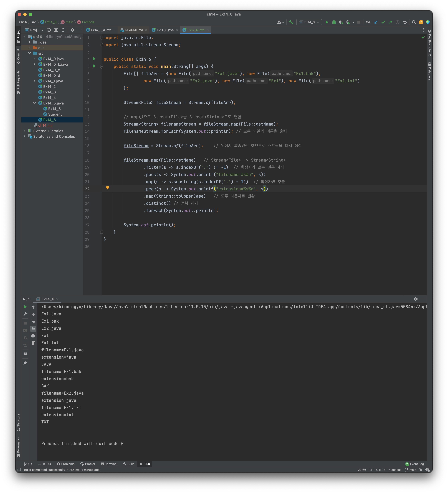Toggle Pin Tab icon in Run panel
Viewport: 448px width, 493px height.
pyautogui.click(x=25, y=363)
